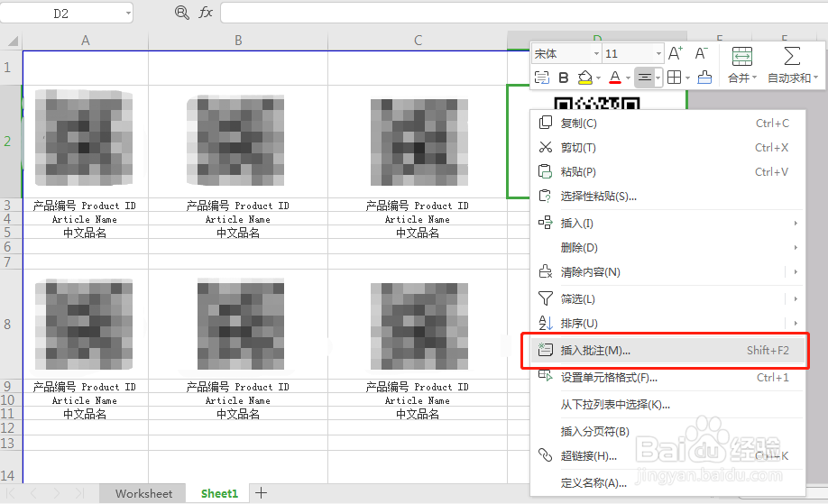Click the Name Box showing D2
Viewport: 828px width, 504px height.
[61, 14]
